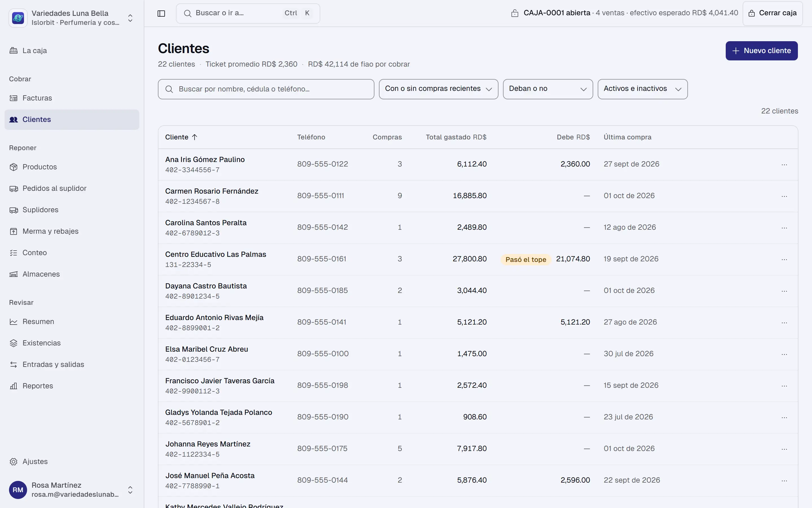Open row actions for Centro Educativo Las Palmas

click(784, 259)
